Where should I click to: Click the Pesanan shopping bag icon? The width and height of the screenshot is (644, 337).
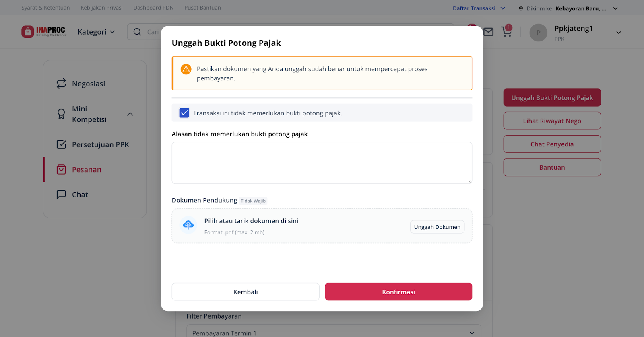pyautogui.click(x=61, y=170)
